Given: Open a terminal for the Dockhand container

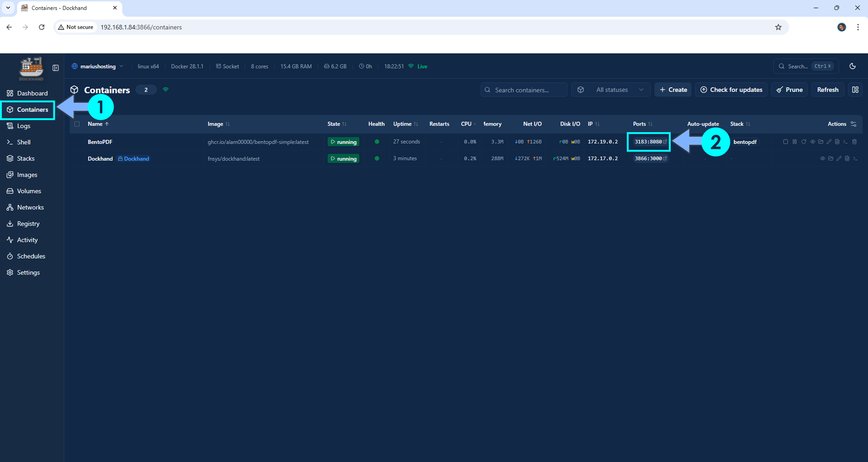Looking at the screenshot, I should coord(855,158).
